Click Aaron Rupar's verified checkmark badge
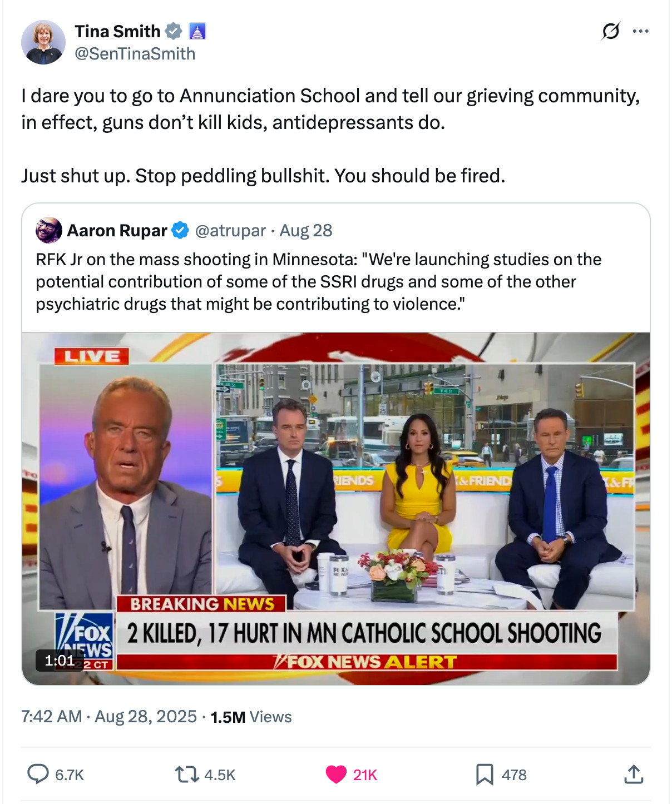The height and width of the screenshot is (804, 672). point(180,230)
